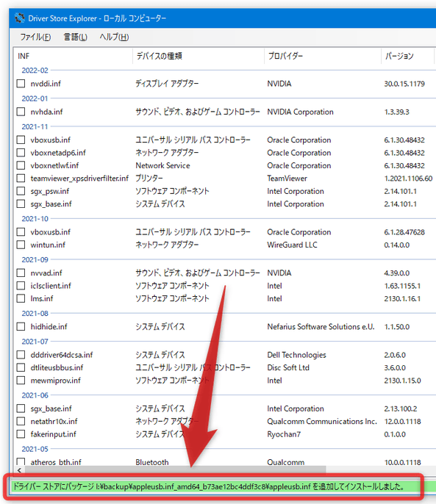Click version 2.13.100.2 cell
This screenshot has height=504, width=436.
pos(401,408)
